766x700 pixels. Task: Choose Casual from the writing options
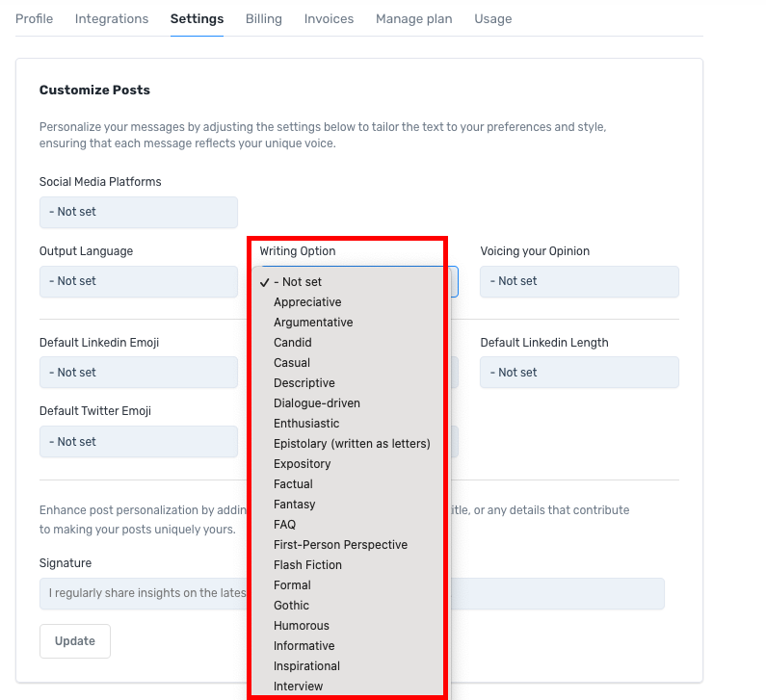(292, 363)
